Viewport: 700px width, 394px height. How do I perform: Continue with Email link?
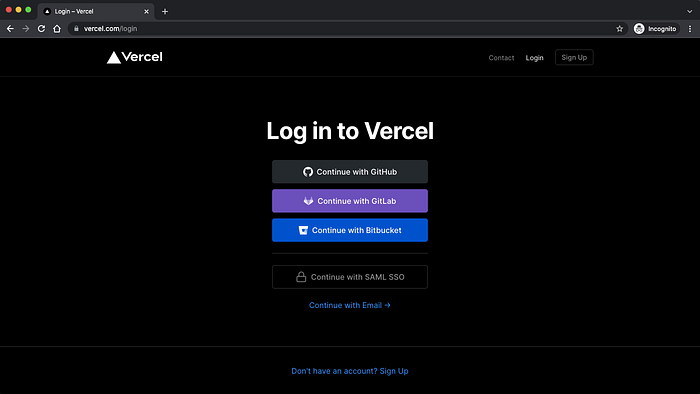pos(350,305)
